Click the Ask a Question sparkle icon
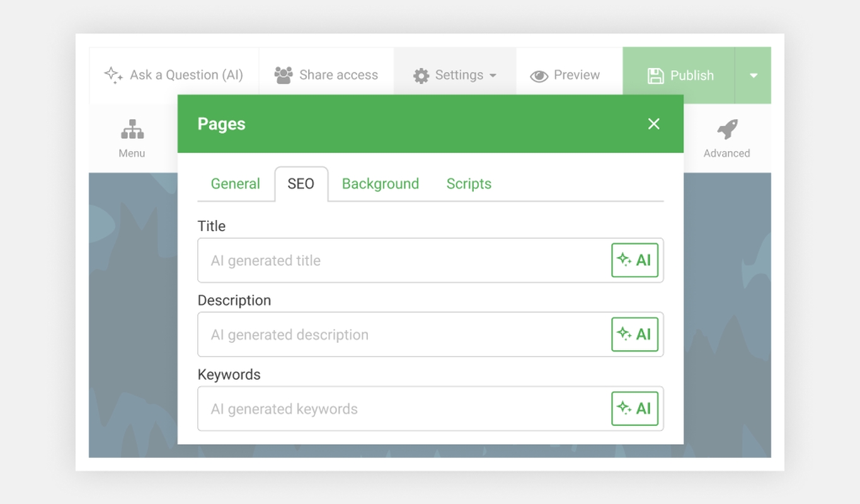The image size is (860, 504). coord(113,75)
